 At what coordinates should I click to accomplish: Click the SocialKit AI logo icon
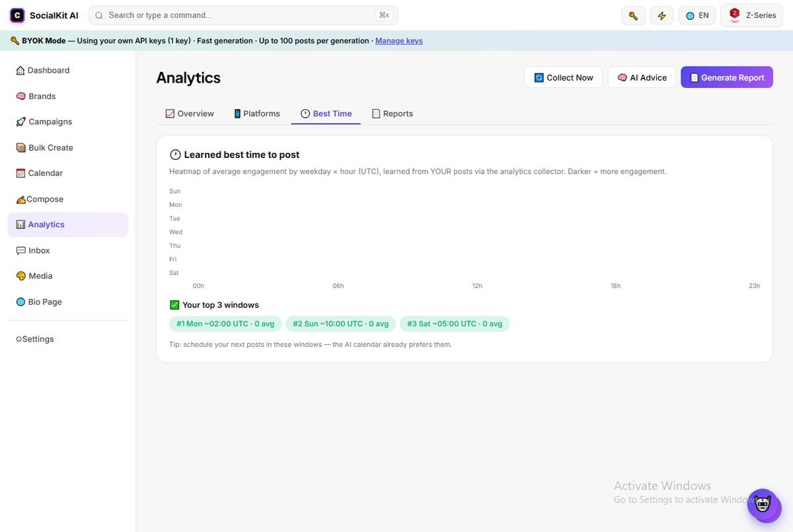(x=17, y=15)
